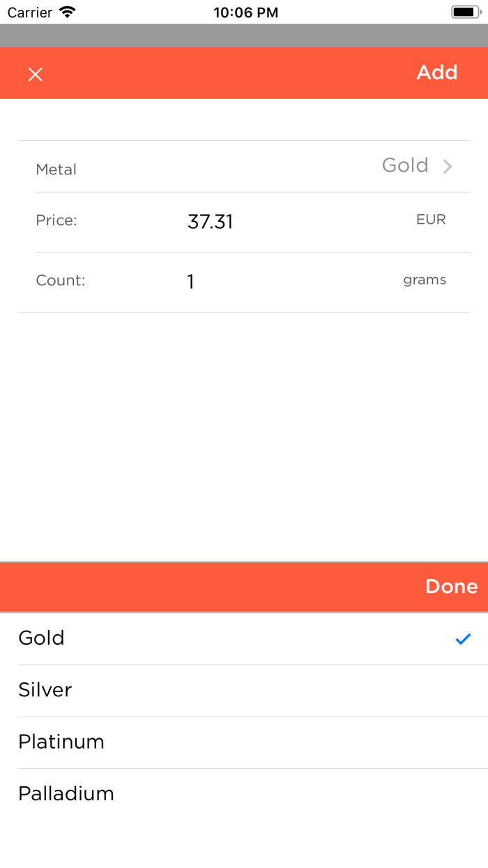Tap the Wi-Fi icon in the status bar
488x868 pixels.
pos(68,12)
